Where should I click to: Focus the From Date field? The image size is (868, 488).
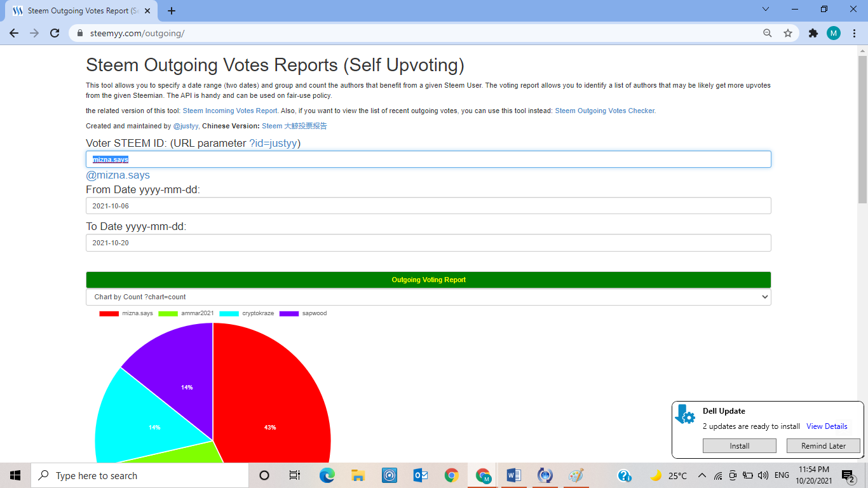click(x=428, y=206)
